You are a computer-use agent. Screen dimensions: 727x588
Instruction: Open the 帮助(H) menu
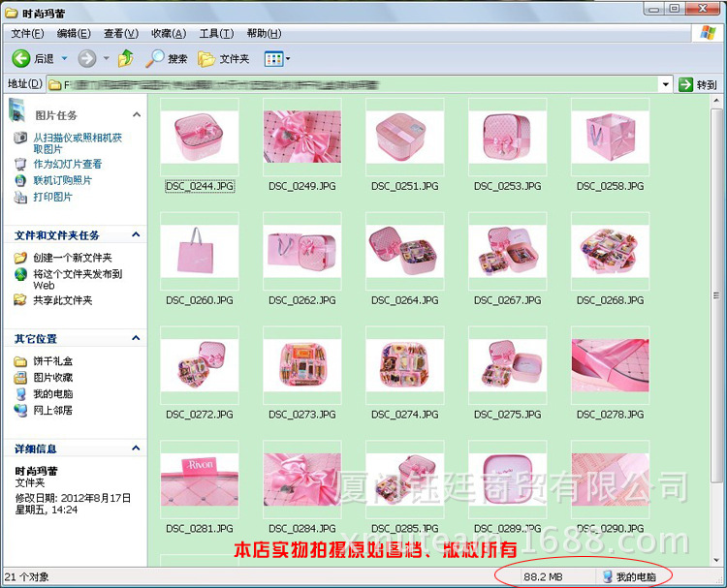coord(264,33)
